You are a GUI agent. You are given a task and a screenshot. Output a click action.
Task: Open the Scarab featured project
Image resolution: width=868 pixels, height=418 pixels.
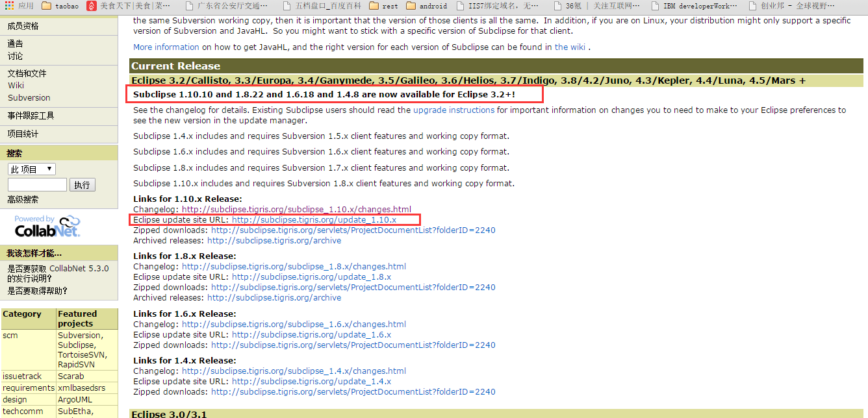click(71, 376)
